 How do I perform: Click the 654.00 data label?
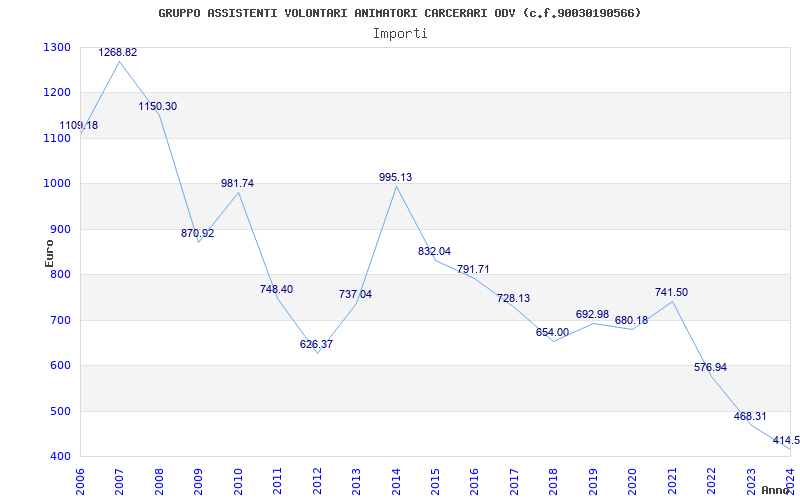coord(552,333)
